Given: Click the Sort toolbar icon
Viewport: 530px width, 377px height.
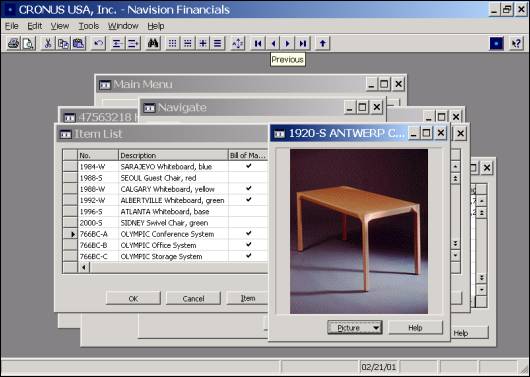Looking at the screenshot, I should tap(238, 43).
